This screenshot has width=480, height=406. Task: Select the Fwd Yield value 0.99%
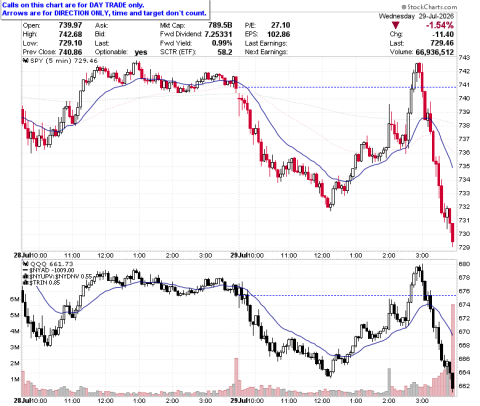pos(222,43)
